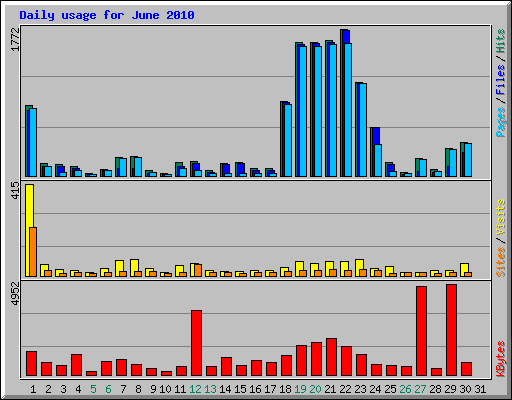Click the cyan 'Pages' legend label
512x400 pixels.
(500, 122)
